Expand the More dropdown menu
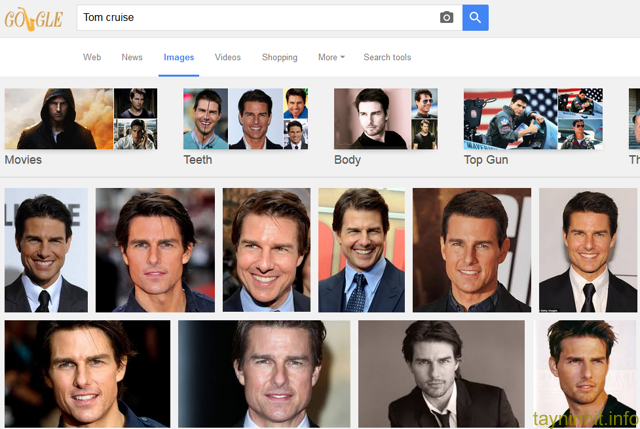This screenshot has width=640, height=429. [x=331, y=57]
